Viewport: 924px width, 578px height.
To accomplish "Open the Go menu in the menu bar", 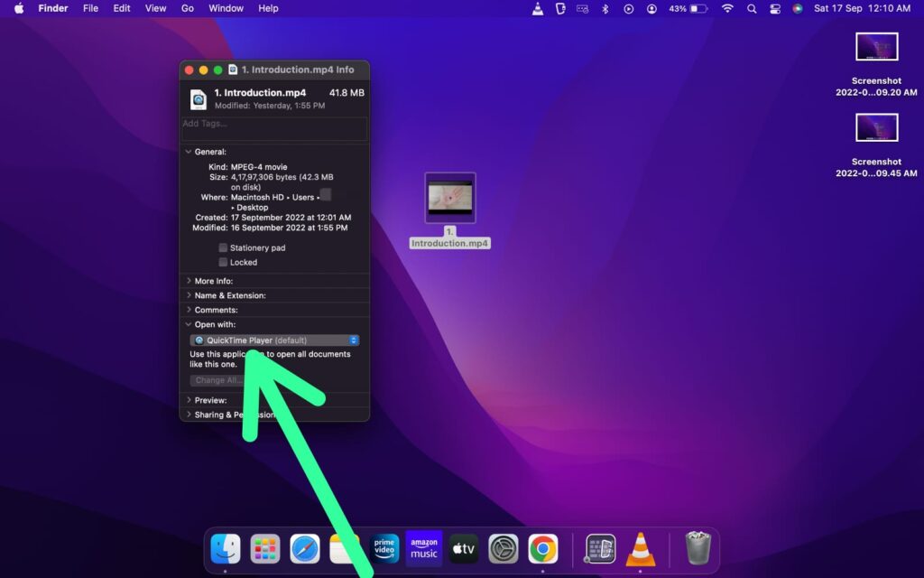I will pyautogui.click(x=187, y=8).
